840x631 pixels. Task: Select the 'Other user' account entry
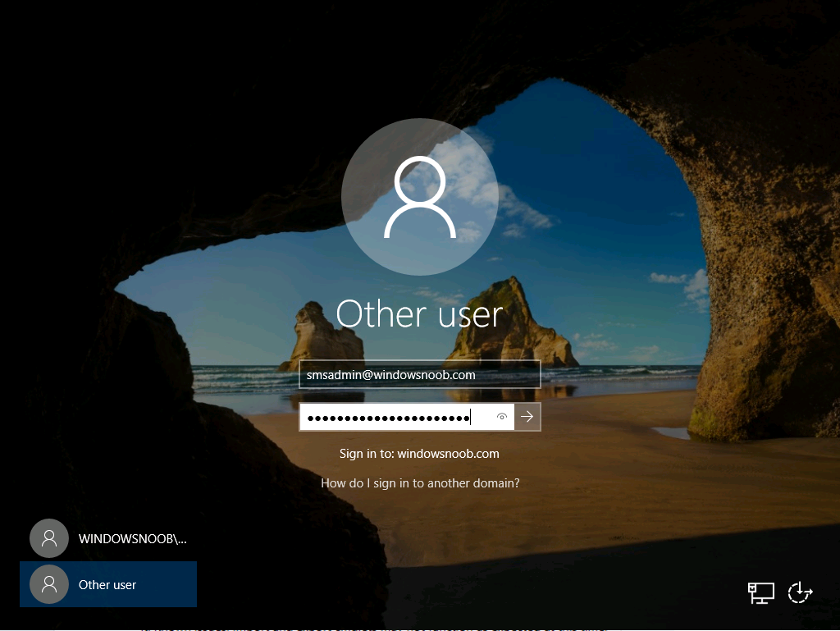pyautogui.click(x=108, y=584)
